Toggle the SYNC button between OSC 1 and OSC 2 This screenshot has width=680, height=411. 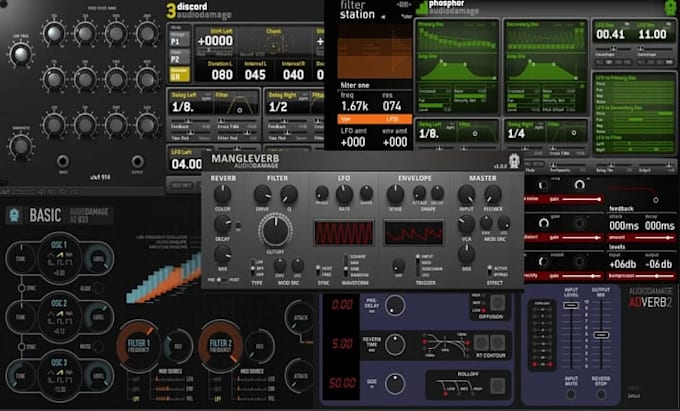click(x=21, y=288)
